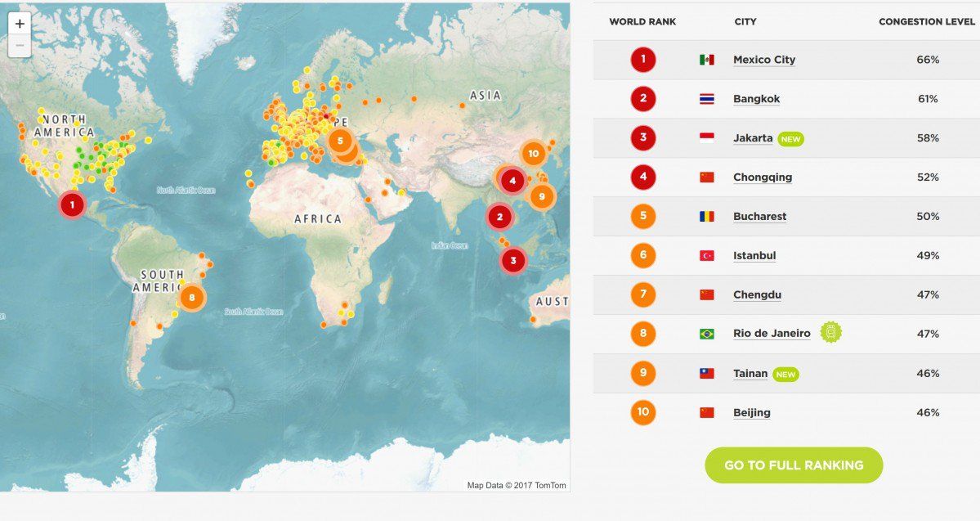Viewport: 980px width, 521px height.
Task: Click map marker 5 in Europe
Action: (340, 141)
